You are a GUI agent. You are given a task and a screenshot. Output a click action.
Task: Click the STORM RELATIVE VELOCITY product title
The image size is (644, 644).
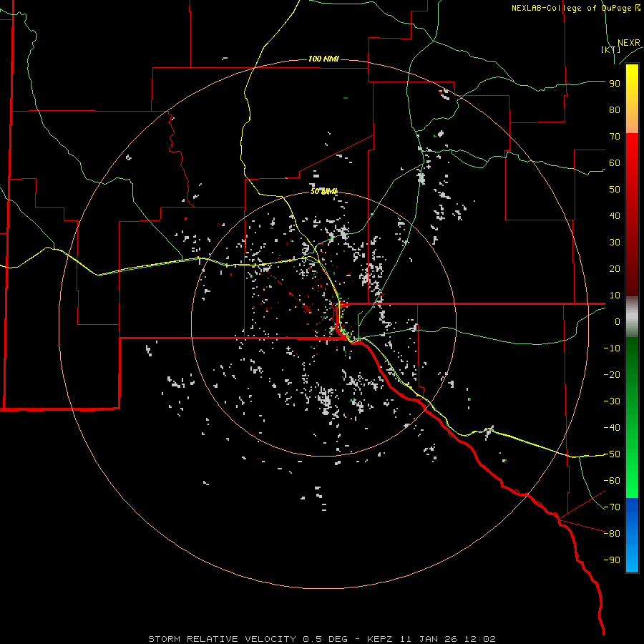pos(222,639)
